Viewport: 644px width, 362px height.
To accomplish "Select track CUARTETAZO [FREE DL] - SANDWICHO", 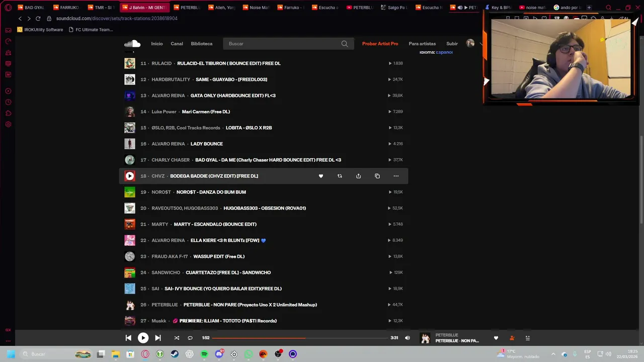I will click(228, 273).
